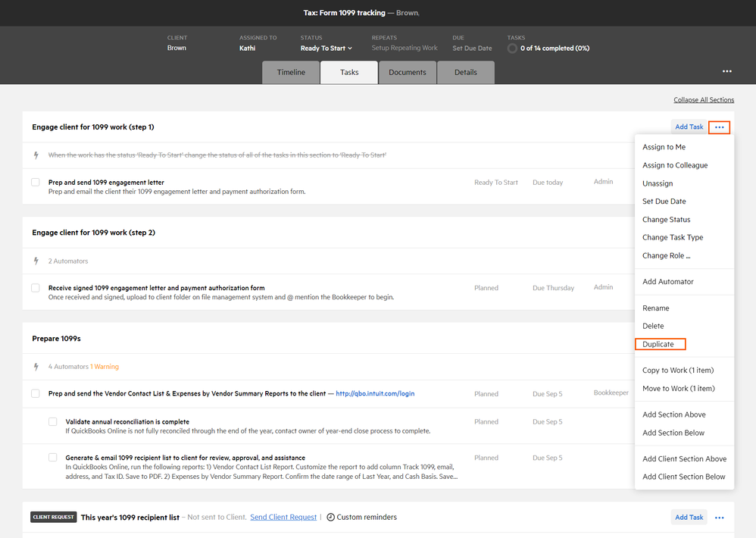Click the section options ellipsis beside Add Task in step 1
The width and height of the screenshot is (756, 538).
coord(720,127)
